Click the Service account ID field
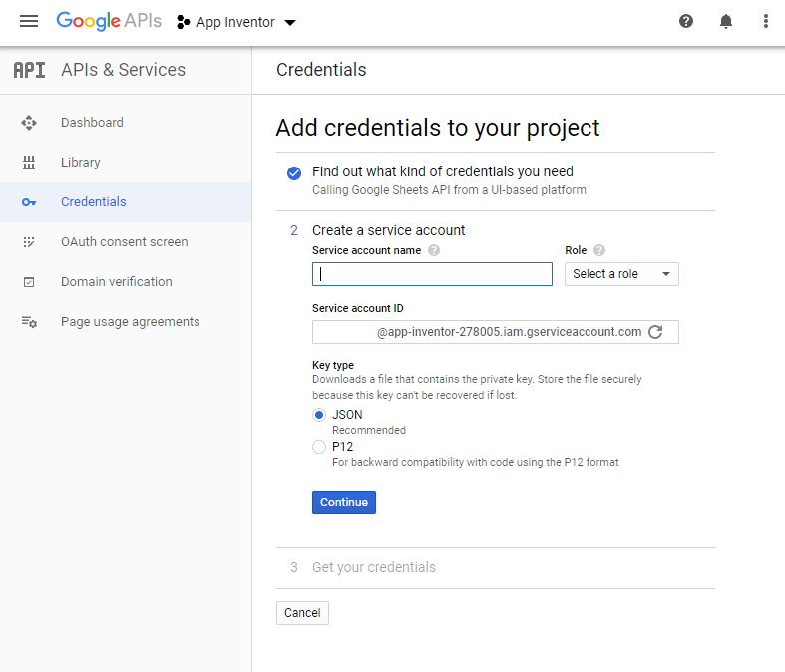 point(479,332)
